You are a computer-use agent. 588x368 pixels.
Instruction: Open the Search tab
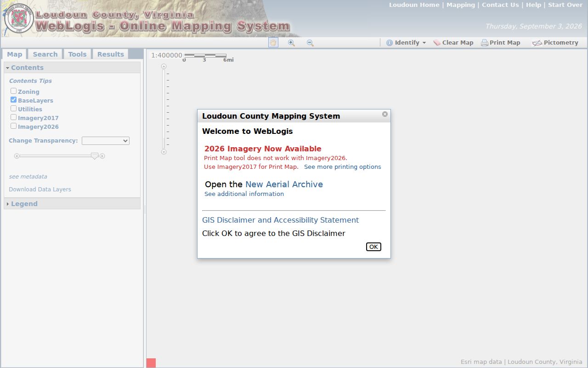point(45,54)
